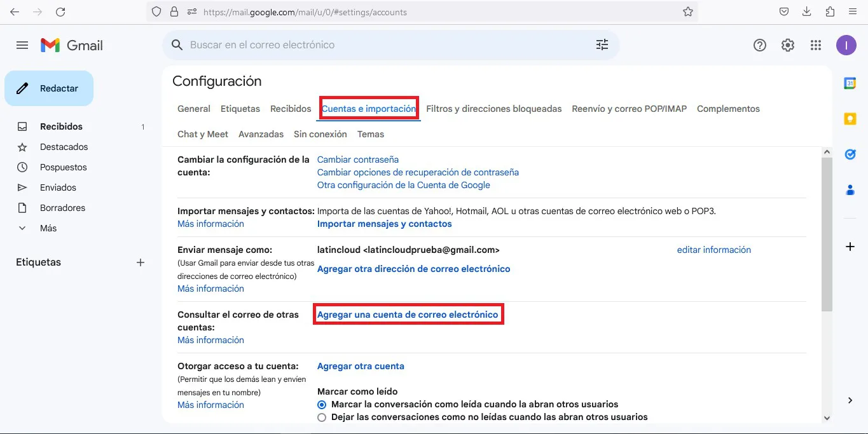Hide the side panel with arrow chevron
This screenshot has height=434, width=868.
[x=850, y=400]
